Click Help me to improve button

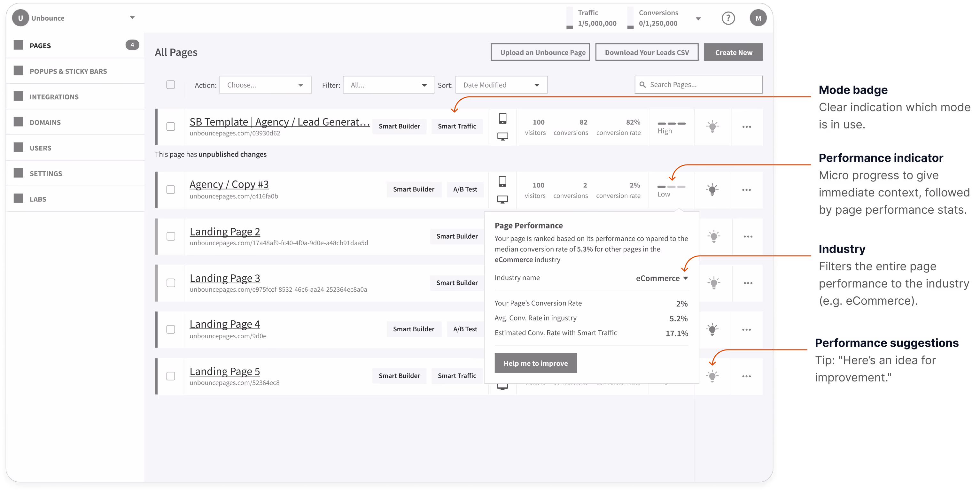coord(536,363)
